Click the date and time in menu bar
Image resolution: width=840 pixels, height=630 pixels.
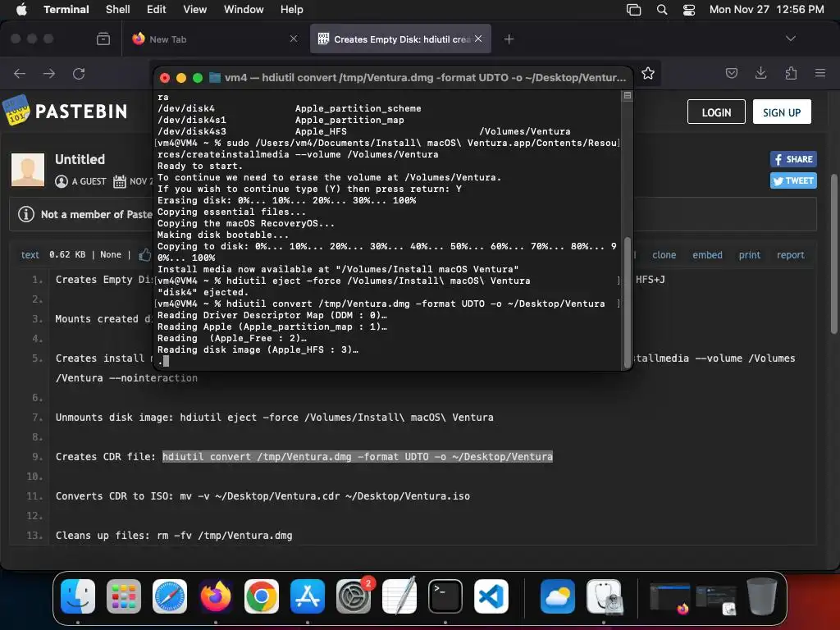click(x=767, y=10)
